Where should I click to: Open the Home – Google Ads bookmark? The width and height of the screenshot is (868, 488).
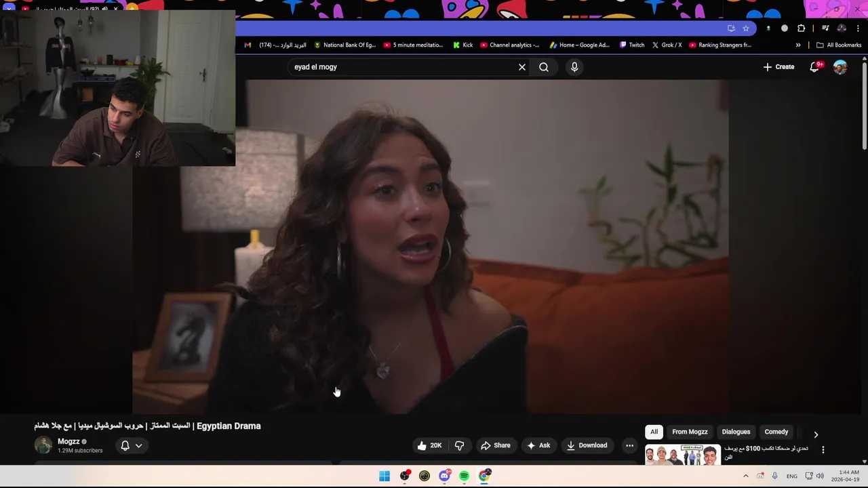coord(580,45)
